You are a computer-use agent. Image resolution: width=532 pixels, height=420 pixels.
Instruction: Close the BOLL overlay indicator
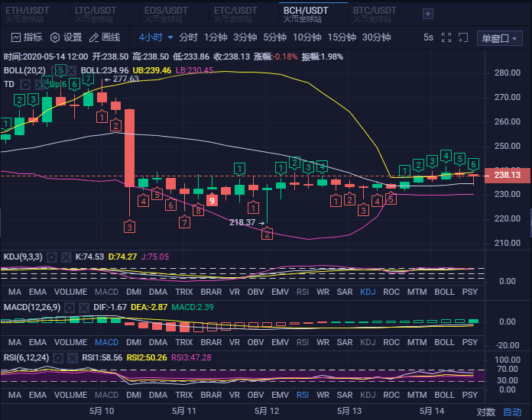[70, 70]
